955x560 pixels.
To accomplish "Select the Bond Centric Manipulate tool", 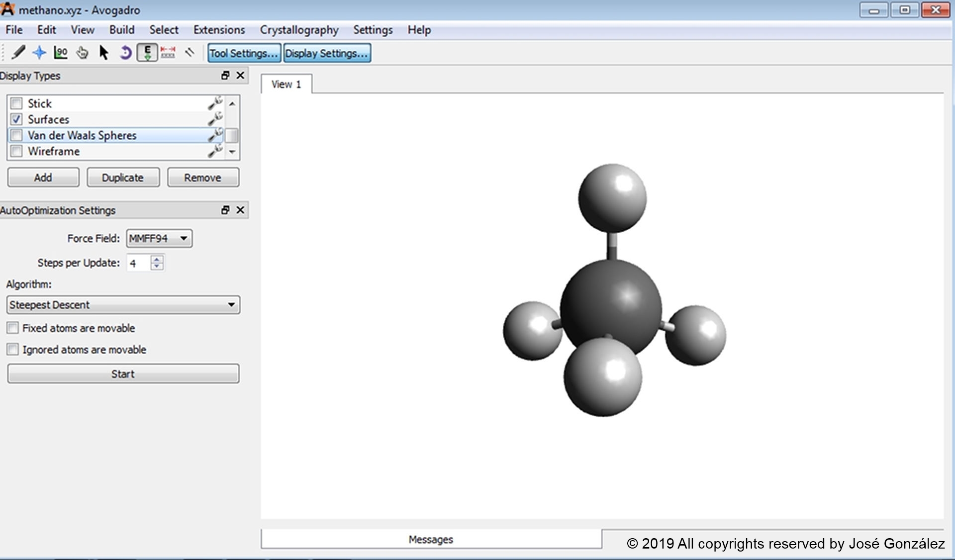I will click(61, 53).
